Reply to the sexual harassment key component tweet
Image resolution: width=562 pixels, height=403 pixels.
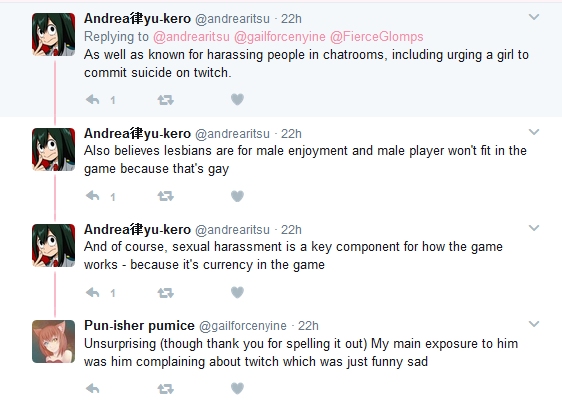[93, 293]
